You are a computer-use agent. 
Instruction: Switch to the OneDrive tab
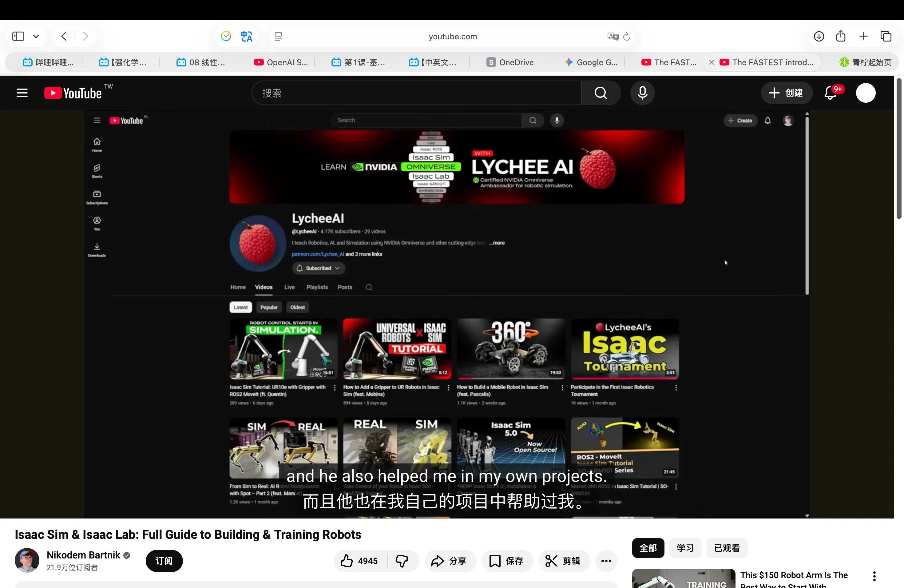tap(510, 62)
